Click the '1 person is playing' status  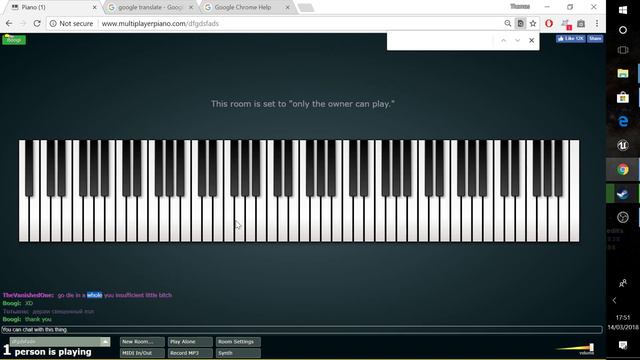tap(47, 351)
